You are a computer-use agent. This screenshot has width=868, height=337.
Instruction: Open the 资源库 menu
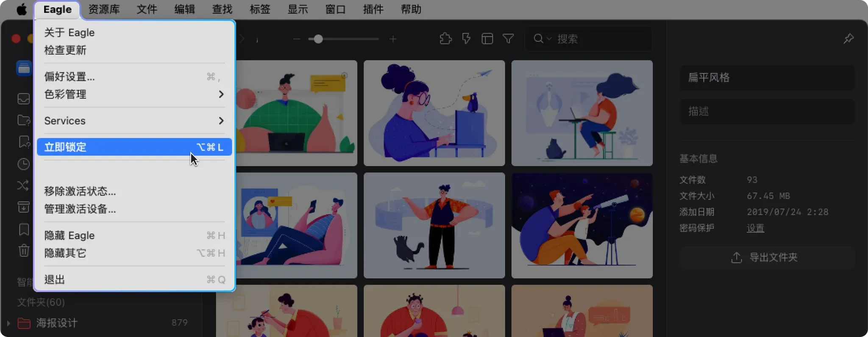pos(104,9)
